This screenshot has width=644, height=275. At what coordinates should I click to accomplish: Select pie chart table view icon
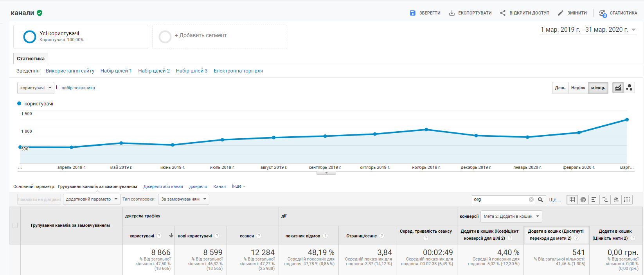coord(583,199)
